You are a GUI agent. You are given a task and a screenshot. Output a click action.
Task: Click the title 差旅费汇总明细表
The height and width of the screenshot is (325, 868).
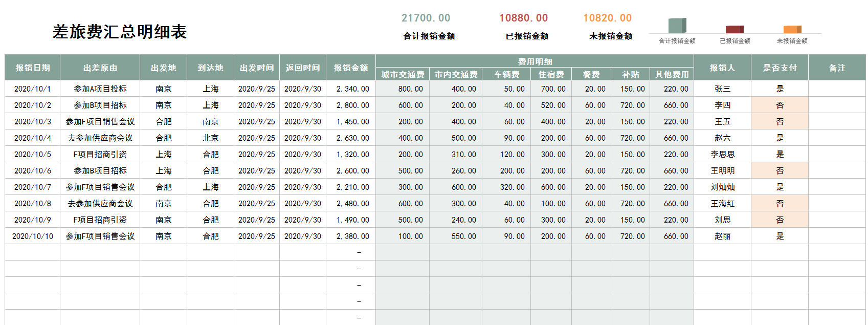pos(120,32)
